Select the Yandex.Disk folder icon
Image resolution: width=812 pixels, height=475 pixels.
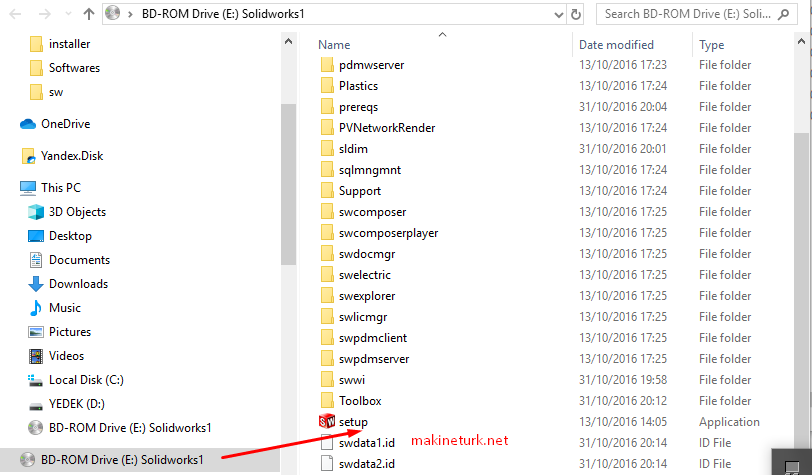tap(28, 156)
